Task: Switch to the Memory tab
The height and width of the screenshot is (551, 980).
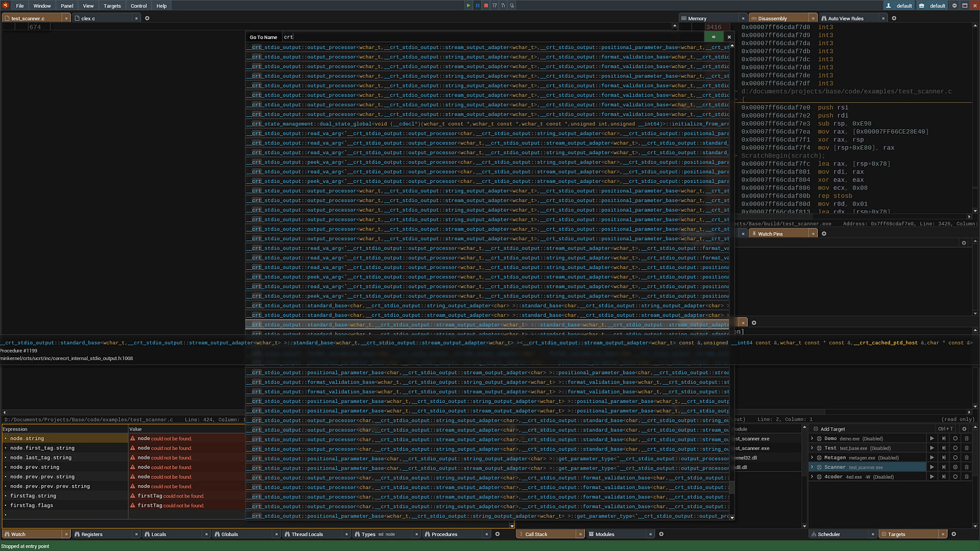Action: [x=697, y=18]
